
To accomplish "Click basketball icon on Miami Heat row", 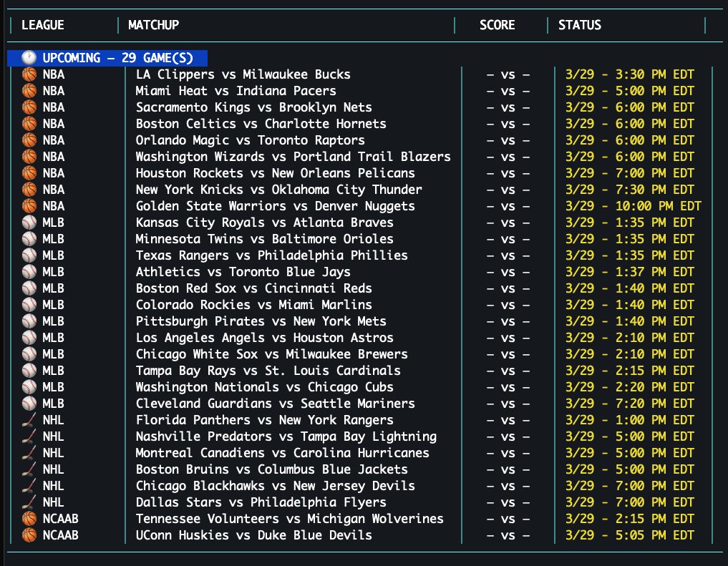I will point(29,91).
